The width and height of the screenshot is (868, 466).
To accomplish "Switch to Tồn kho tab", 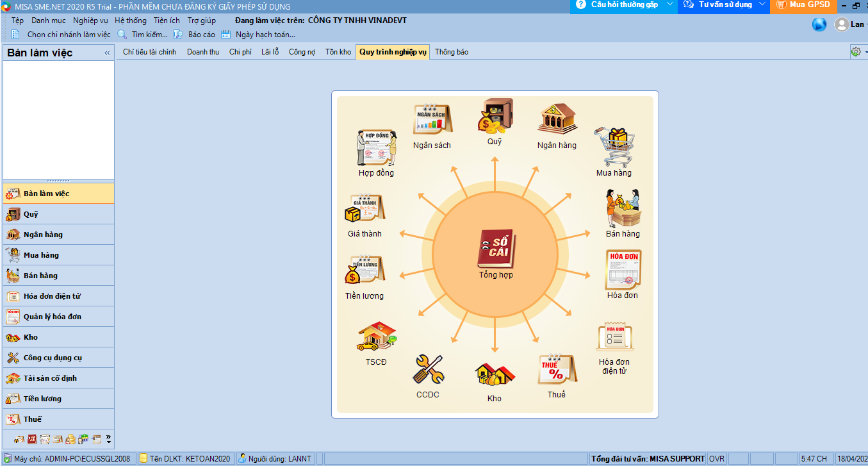I will [338, 52].
